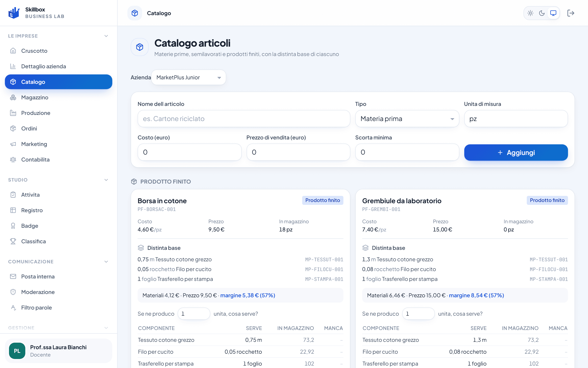Viewport: 588px width, 368px height.
Task: Click the 18 pz stock value
Action: 286,230
